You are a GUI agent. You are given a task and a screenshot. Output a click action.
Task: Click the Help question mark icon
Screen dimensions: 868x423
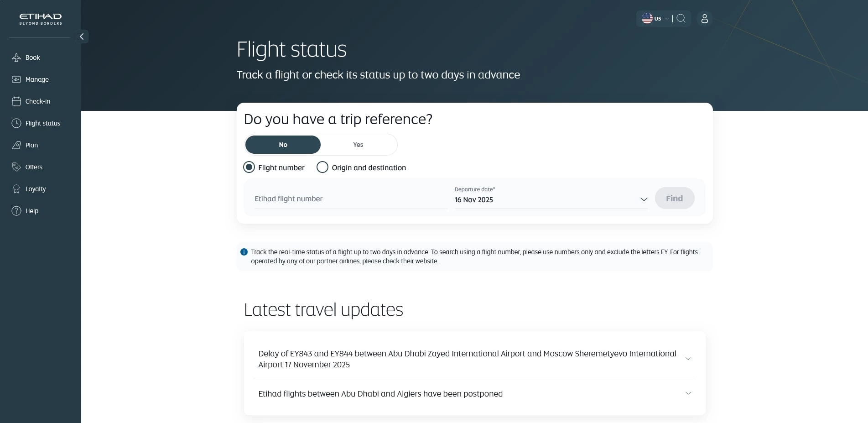pos(16,211)
